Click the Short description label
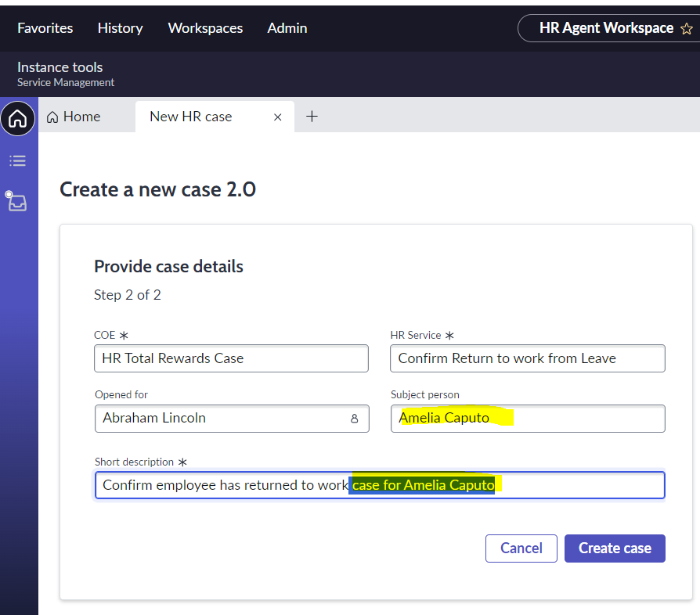700x615 pixels. point(134,462)
